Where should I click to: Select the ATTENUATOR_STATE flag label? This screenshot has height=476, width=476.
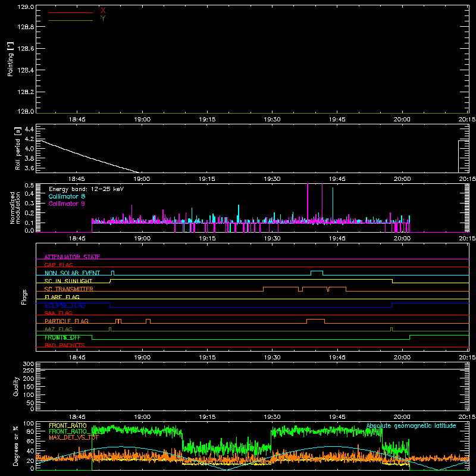pos(72,257)
